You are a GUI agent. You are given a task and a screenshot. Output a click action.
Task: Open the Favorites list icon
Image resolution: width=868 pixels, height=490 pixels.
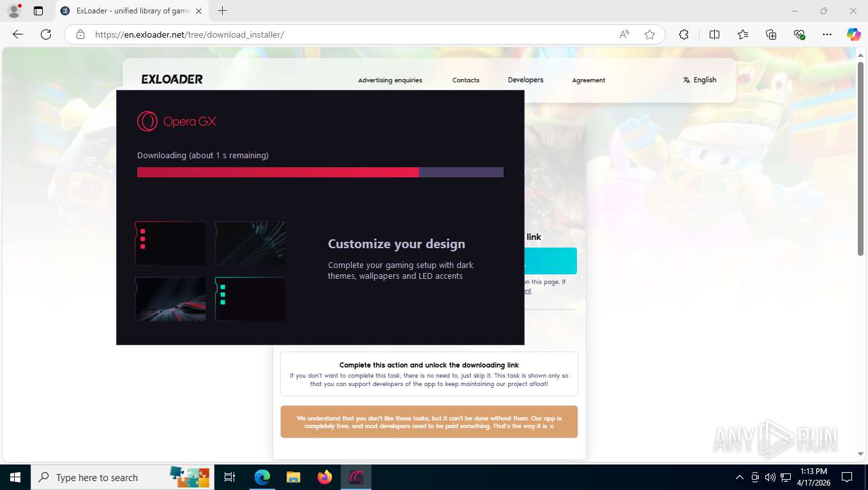pos(743,34)
